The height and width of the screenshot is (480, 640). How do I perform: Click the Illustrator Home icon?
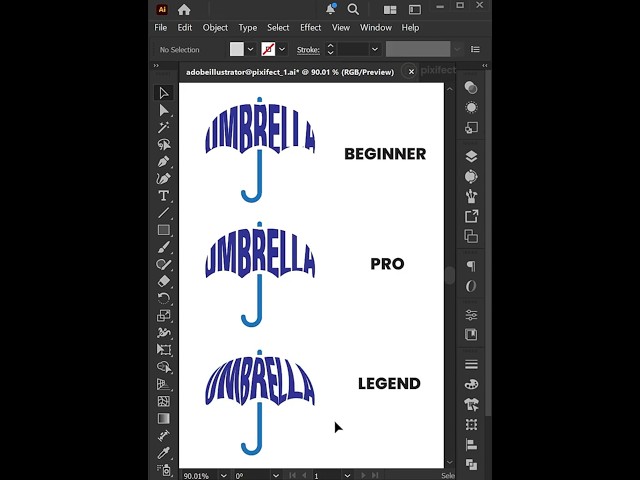(x=184, y=10)
